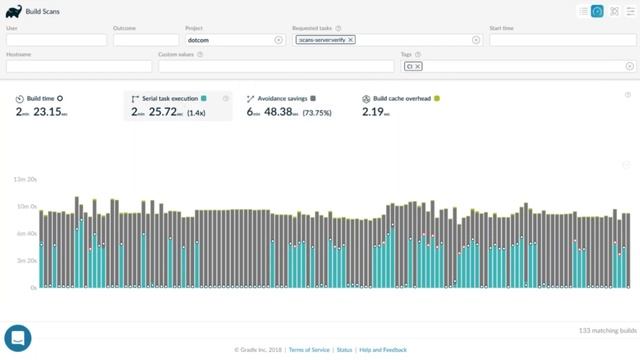Open help for Tags
The width and height of the screenshot is (640, 360).
point(418,54)
